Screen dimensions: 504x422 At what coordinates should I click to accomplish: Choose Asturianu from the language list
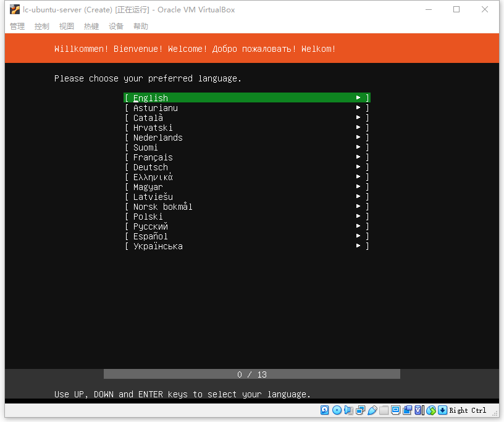coord(247,108)
